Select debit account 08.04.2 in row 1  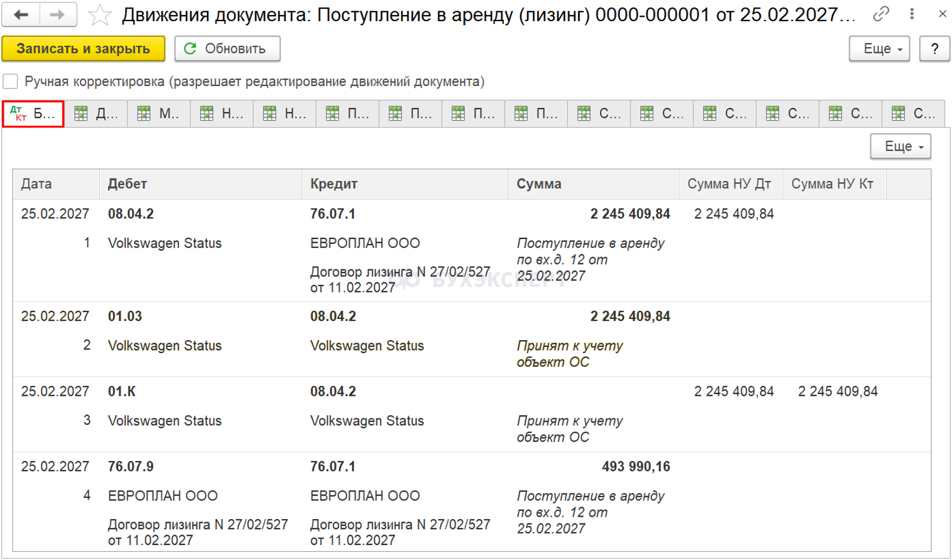point(131,214)
